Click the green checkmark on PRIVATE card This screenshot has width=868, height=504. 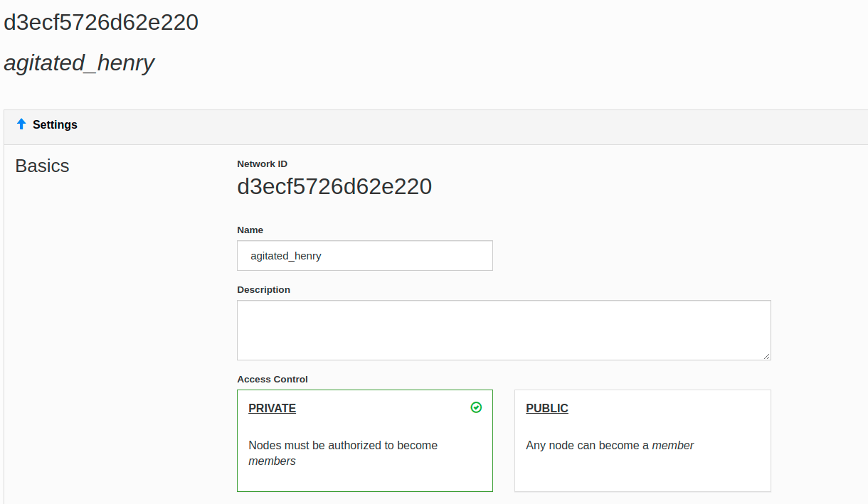coord(476,407)
